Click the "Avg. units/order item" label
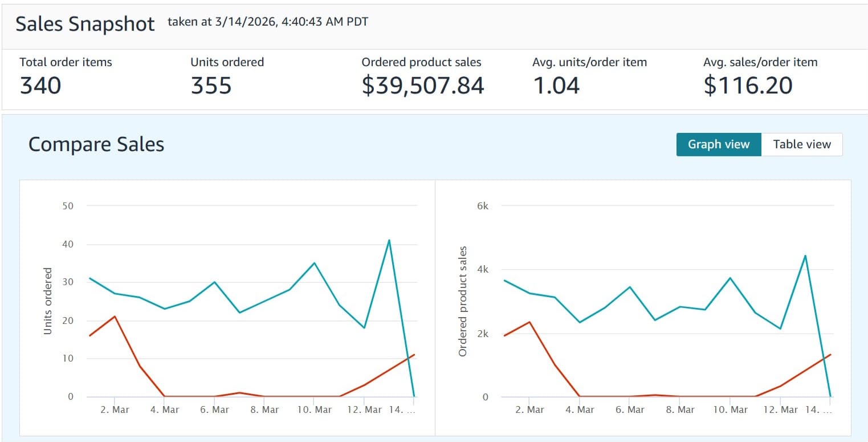The height and width of the screenshot is (442, 868). click(x=590, y=62)
